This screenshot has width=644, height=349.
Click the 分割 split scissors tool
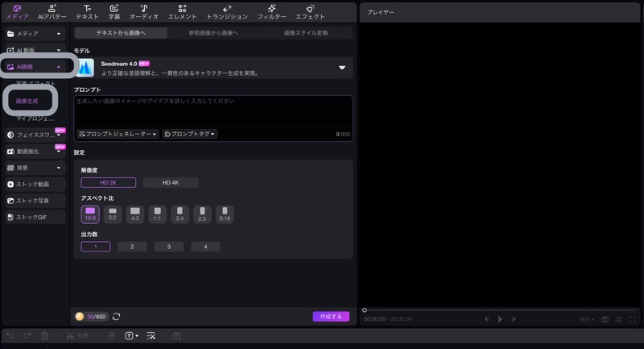point(77,336)
